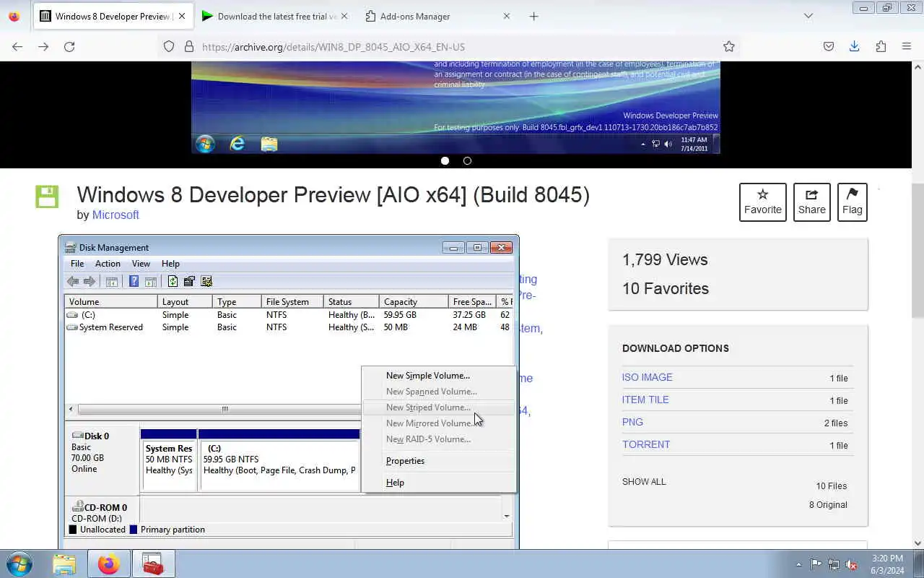Click Disk Management toolbar Back arrow
This screenshot has height=578, width=924.
[x=73, y=281]
